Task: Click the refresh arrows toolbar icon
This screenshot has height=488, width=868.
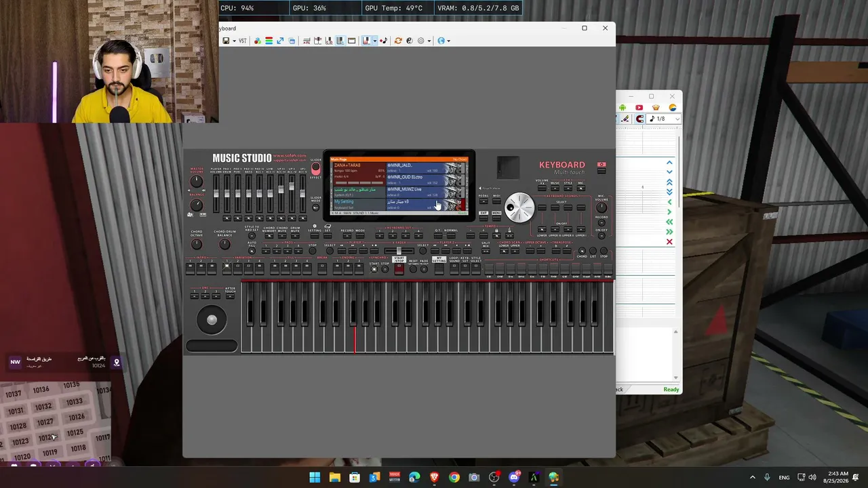Action: (398, 41)
